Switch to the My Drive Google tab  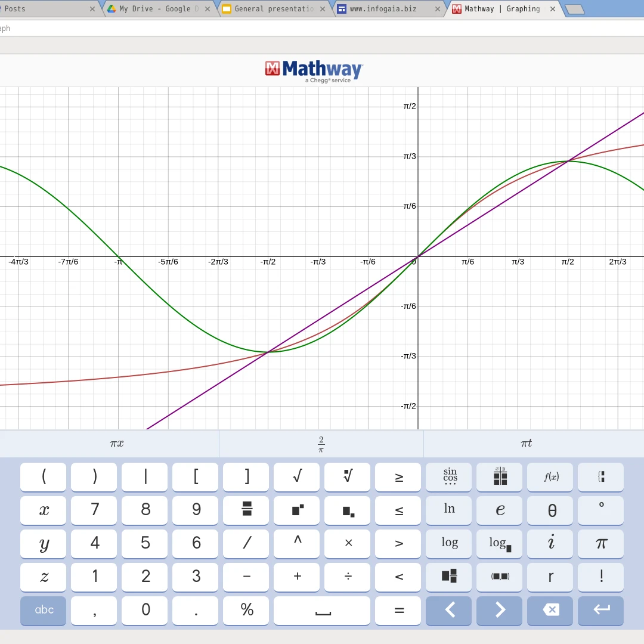coord(159,8)
